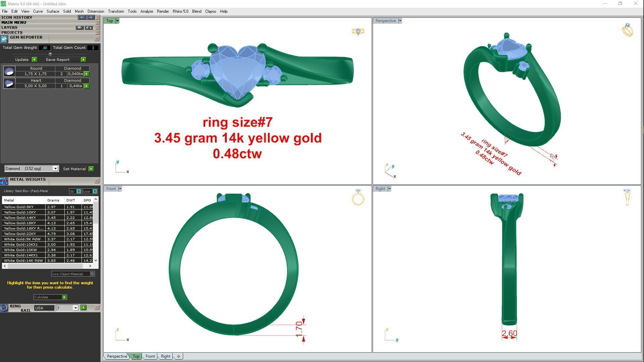This screenshot has height=362, width=644.
Task: Toggle the User library switch
Action: pos(90,191)
